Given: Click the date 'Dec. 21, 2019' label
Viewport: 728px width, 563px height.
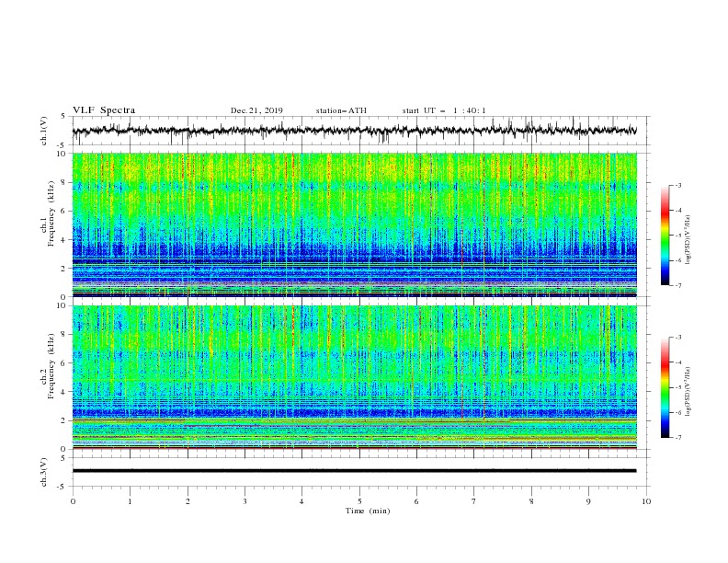Looking at the screenshot, I should click(256, 110).
